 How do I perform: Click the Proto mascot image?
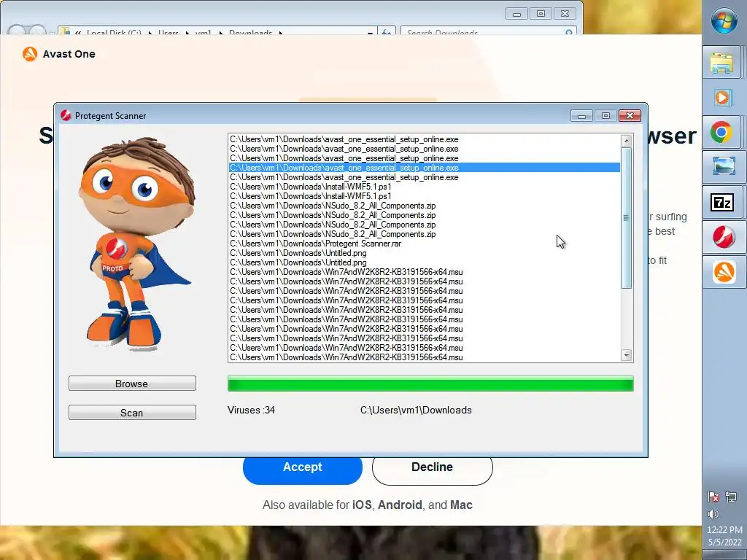pyautogui.click(x=136, y=244)
